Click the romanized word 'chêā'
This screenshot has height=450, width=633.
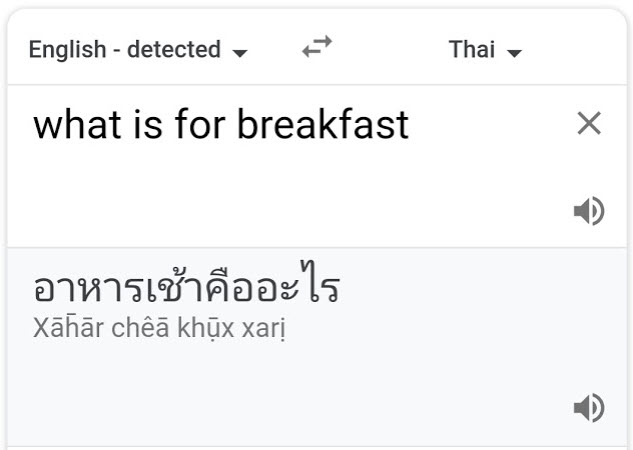coord(140,328)
